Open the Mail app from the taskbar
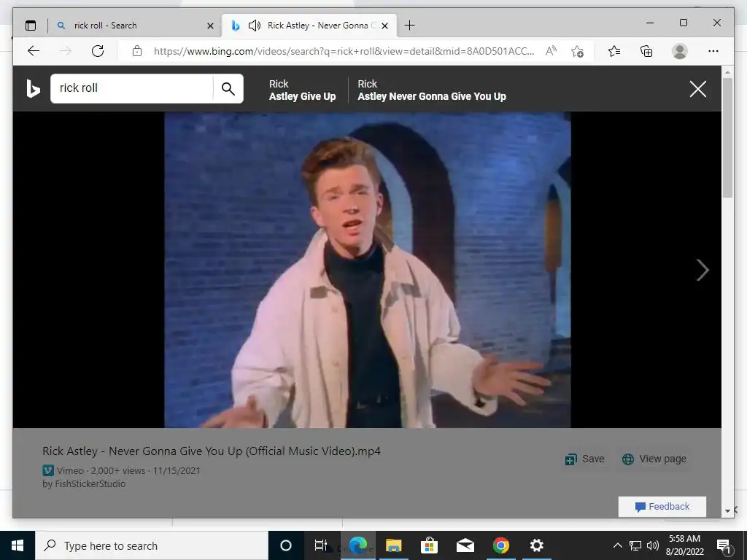This screenshot has height=560, width=747. (465, 545)
